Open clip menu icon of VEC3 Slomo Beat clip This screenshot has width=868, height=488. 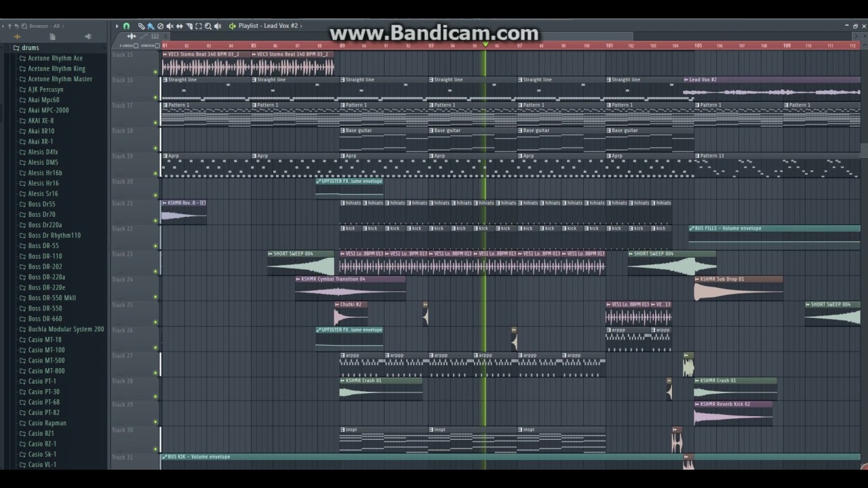pyautogui.click(x=164, y=54)
